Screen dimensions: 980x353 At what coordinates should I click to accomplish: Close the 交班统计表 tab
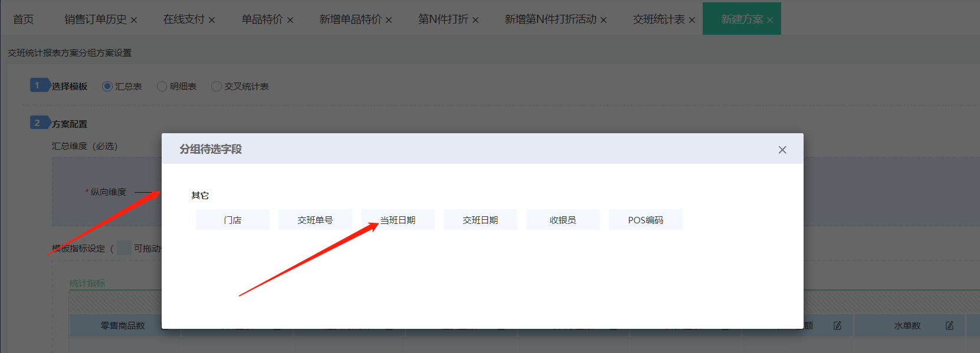coord(692,20)
